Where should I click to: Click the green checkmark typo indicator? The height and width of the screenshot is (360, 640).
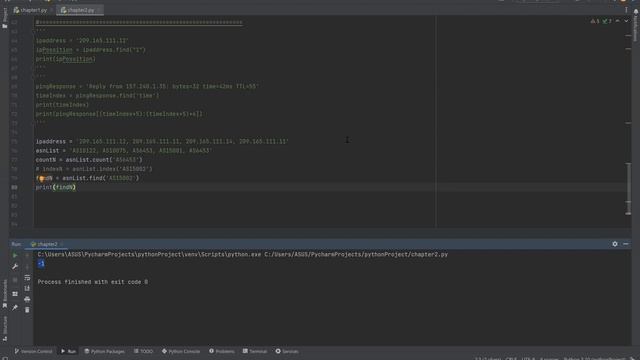click(x=607, y=21)
